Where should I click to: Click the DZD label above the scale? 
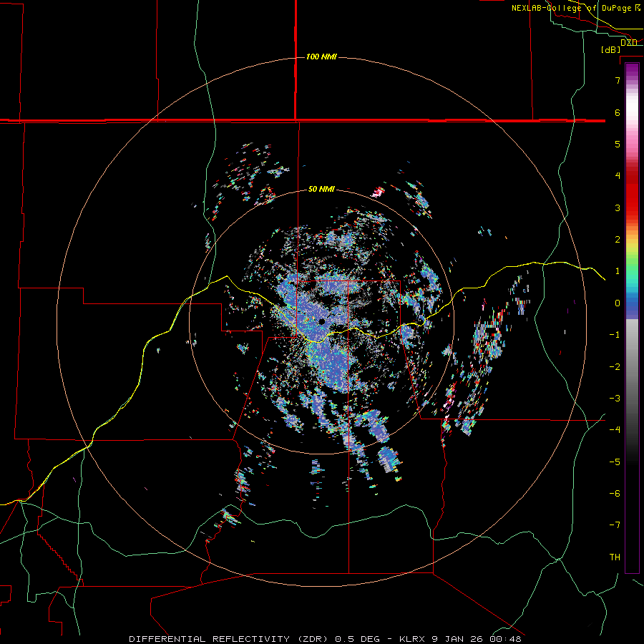click(629, 42)
